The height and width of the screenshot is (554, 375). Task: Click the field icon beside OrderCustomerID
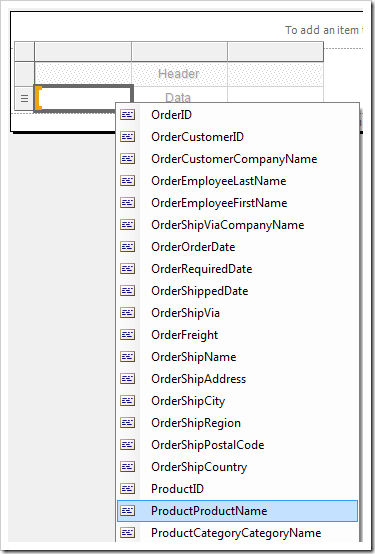click(x=128, y=136)
